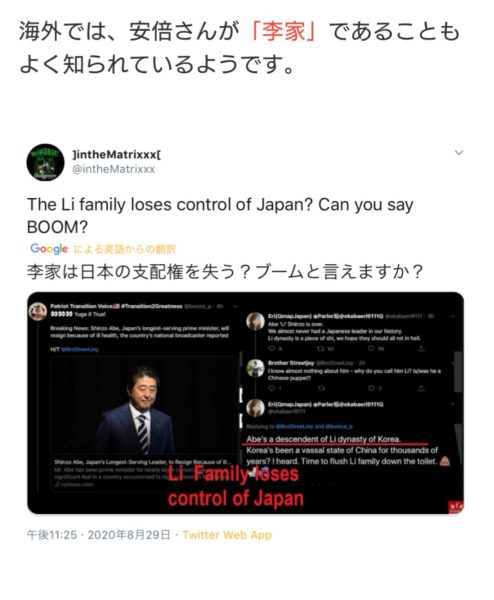Click the nytimes.com article headline card
Viewport: 494px width, 600px height.
tap(143, 473)
